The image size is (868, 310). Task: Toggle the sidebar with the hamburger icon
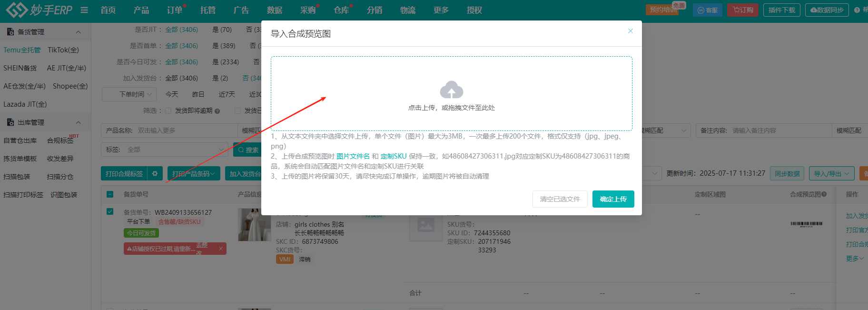pyautogui.click(x=84, y=10)
